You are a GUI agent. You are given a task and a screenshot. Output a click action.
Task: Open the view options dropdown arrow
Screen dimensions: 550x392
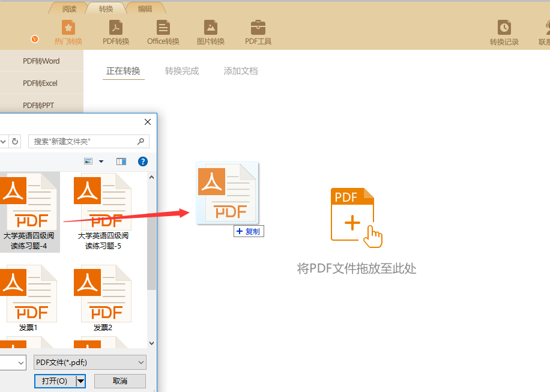(101, 161)
